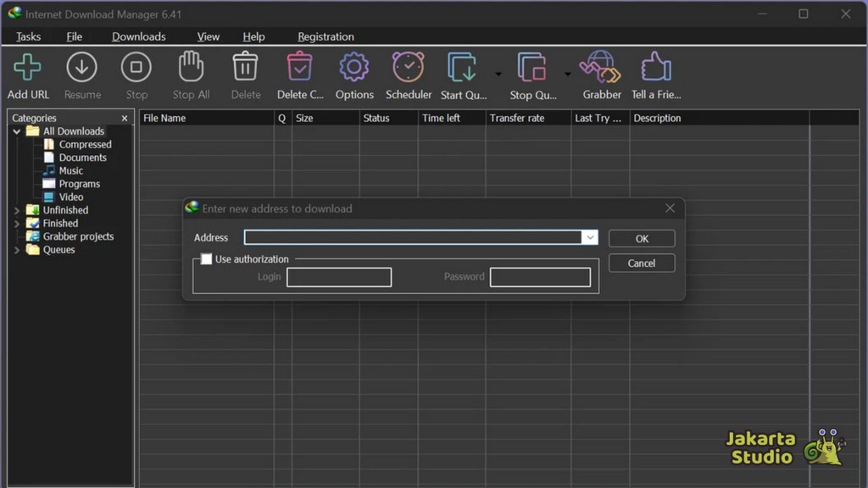Click the Grabber projects icon

33,236
